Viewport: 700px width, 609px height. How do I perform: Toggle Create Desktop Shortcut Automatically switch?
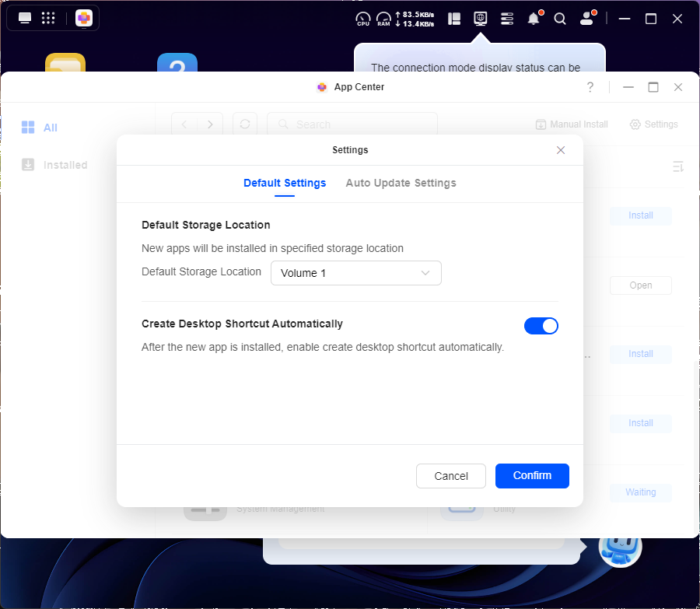[x=541, y=326]
